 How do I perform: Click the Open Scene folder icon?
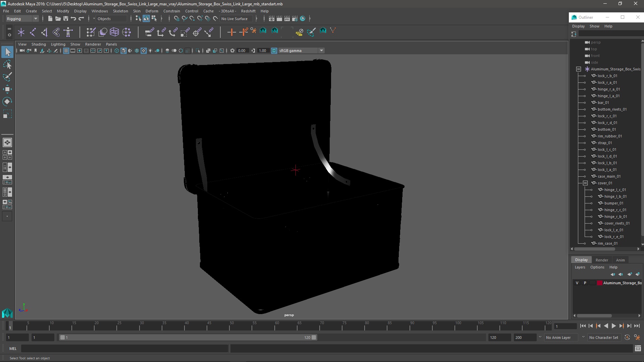tap(58, 18)
